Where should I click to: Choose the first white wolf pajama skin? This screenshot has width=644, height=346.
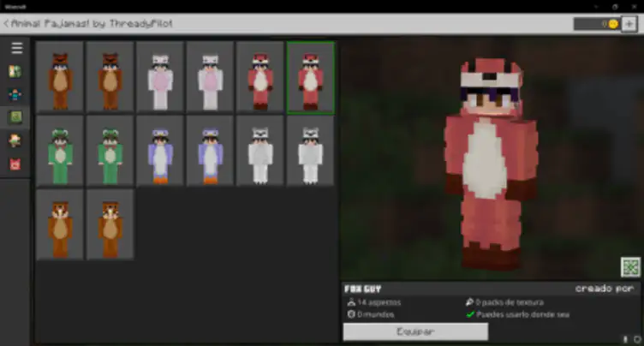click(260, 151)
